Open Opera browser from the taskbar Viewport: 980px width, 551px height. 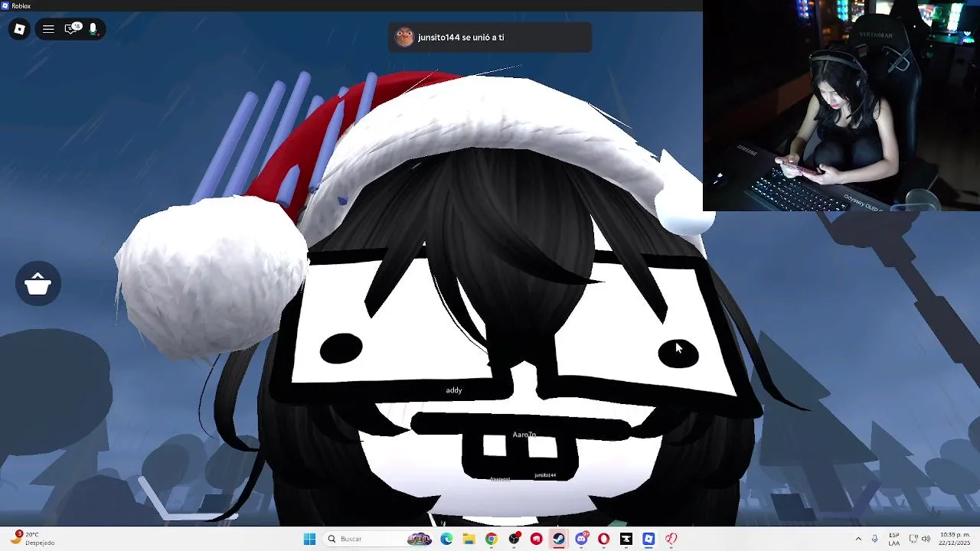coord(603,539)
